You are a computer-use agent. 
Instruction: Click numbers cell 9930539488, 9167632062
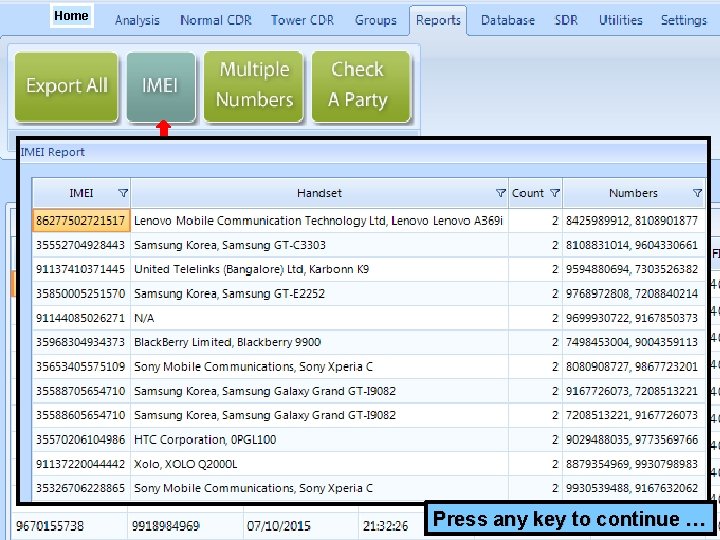pyautogui.click(x=634, y=488)
